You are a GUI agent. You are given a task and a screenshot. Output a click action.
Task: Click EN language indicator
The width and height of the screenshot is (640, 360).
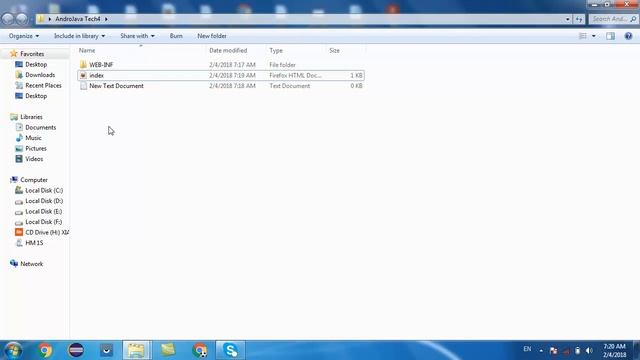[527, 349]
